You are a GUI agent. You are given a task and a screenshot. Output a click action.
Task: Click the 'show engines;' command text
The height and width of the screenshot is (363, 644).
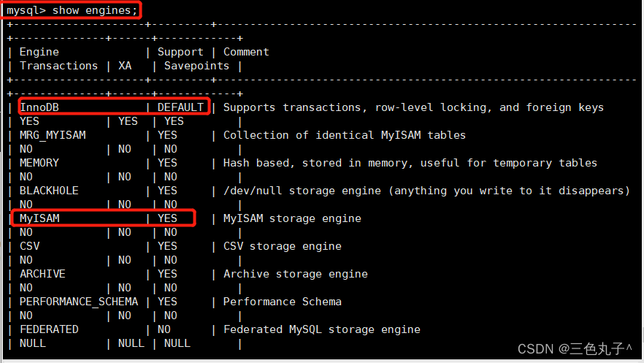(95, 10)
